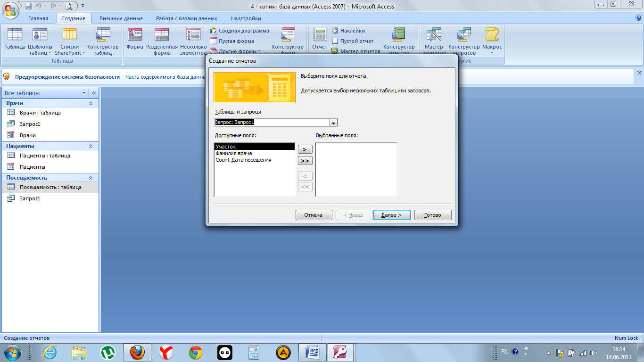Click Далее > to continue the wizard
The width and height of the screenshot is (644, 362).
point(391,215)
